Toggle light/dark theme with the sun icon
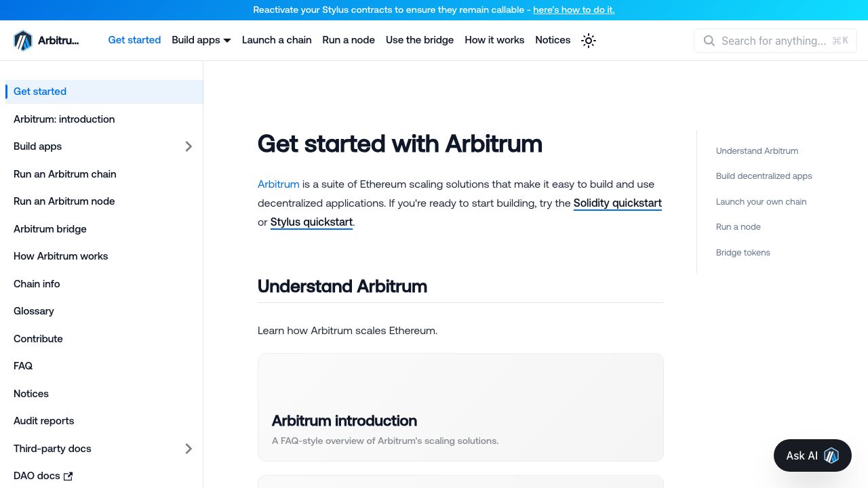The image size is (868, 488). click(x=588, y=41)
